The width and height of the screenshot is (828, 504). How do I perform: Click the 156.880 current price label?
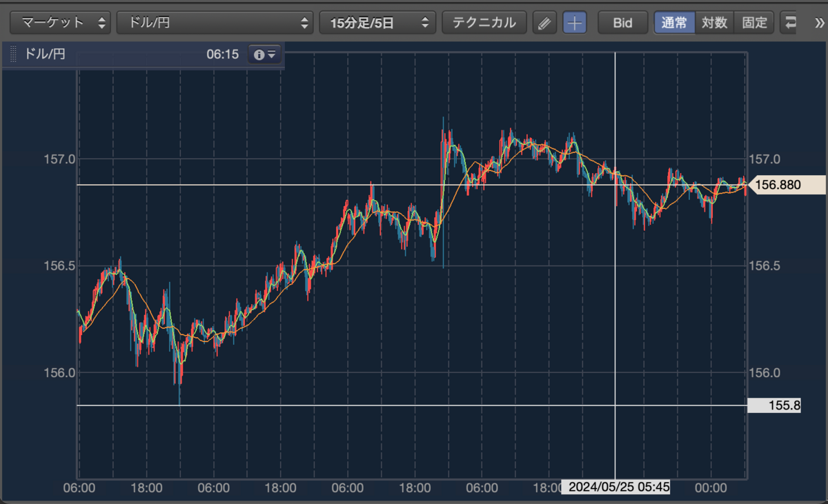[x=785, y=185]
